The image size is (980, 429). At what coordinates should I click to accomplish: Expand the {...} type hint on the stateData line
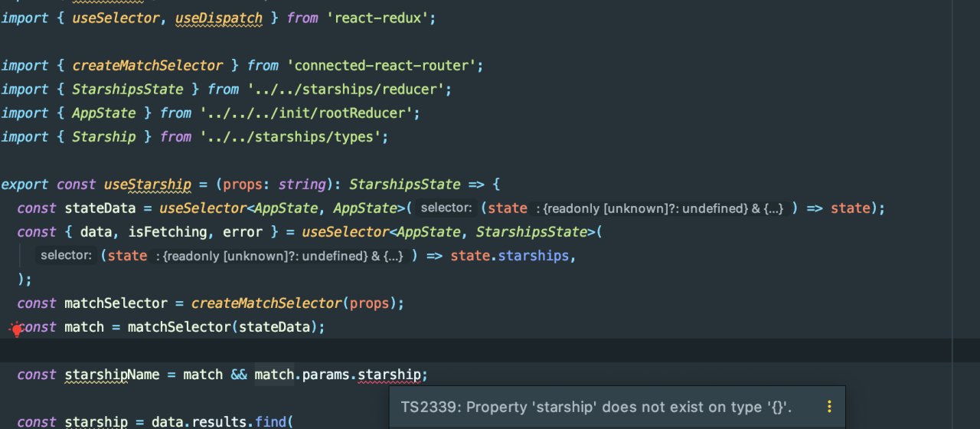[769, 208]
